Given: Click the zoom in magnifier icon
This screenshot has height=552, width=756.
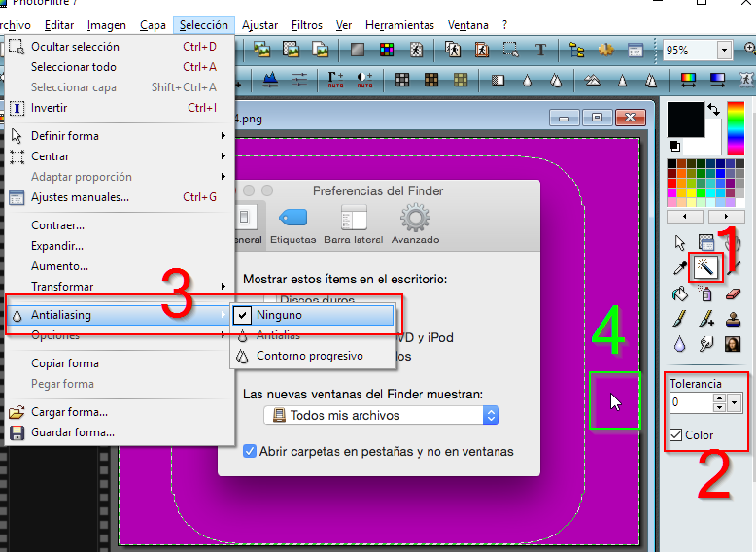Looking at the screenshot, I should (x=750, y=49).
